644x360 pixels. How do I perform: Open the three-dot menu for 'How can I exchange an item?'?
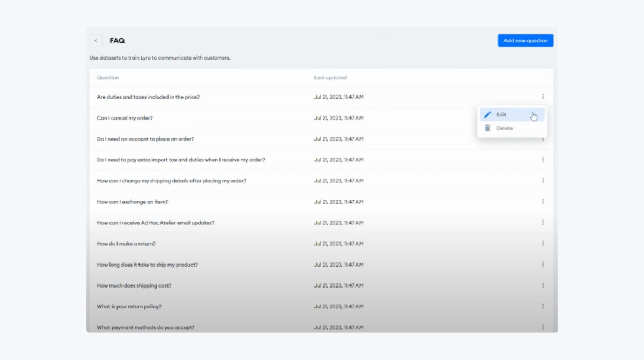point(543,201)
